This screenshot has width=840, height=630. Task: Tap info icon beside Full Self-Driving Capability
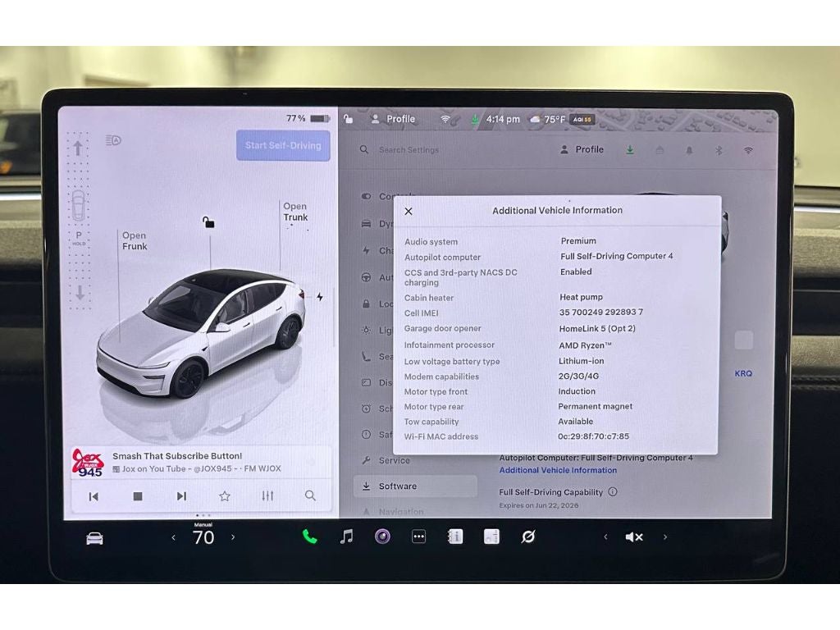[612, 491]
